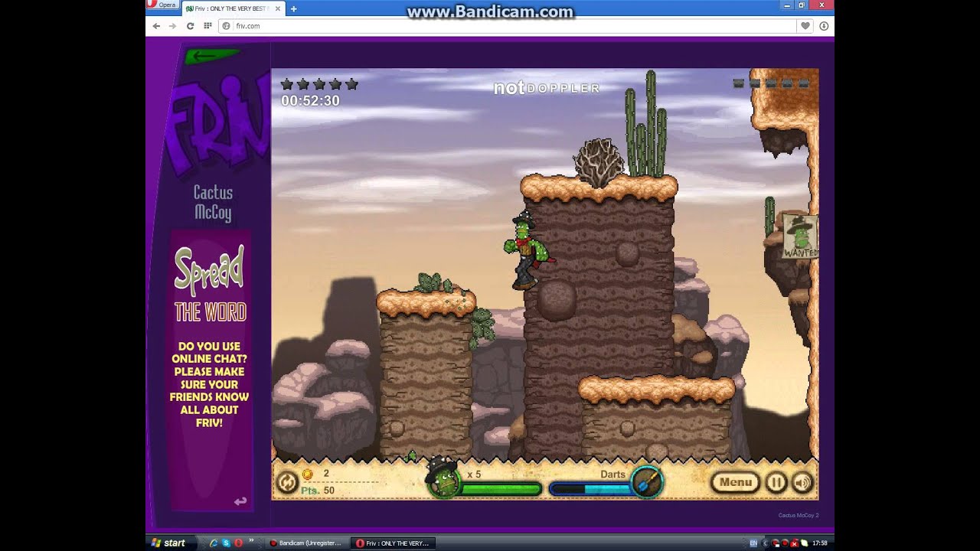Click the taskbar clock 17:58
980x551 pixels.
pyautogui.click(x=820, y=543)
